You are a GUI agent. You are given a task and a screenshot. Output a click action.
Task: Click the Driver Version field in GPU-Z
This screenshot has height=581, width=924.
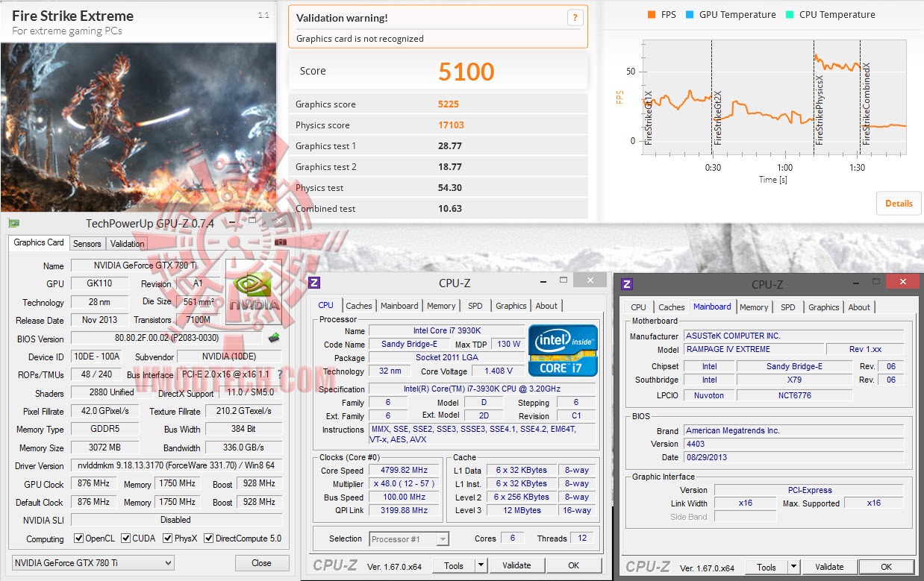tap(176, 465)
